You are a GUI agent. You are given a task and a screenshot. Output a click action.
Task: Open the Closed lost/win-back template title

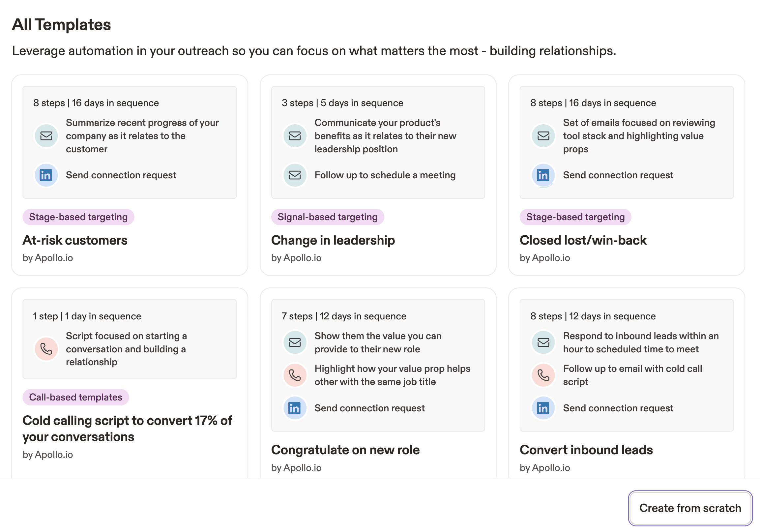(583, 240)
